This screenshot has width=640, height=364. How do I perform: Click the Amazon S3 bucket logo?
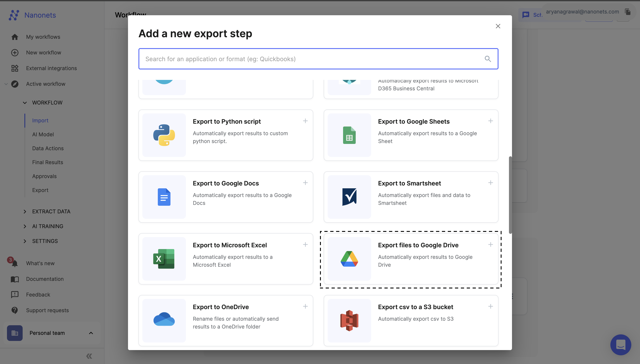coord(349,320)
